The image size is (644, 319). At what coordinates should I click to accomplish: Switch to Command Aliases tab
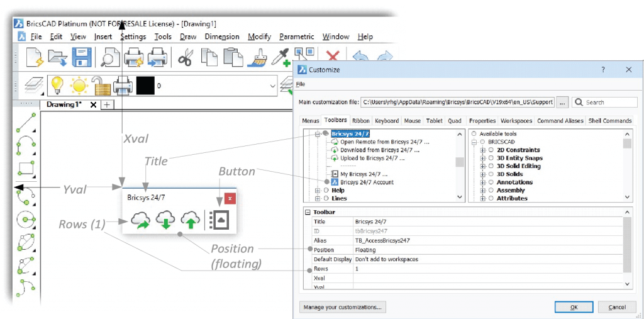pos(560,121)
